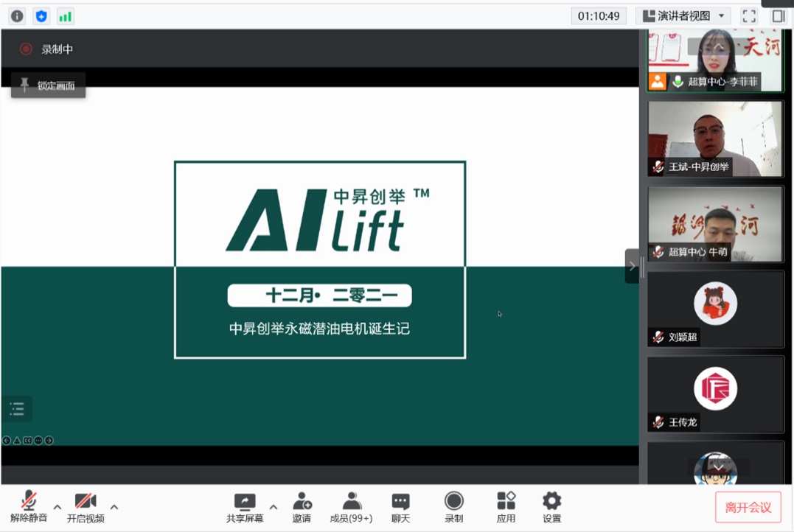Open the 邀请 invite icon
Image resolution: width=794 pixels, height=532 pixels.
click(x=302, y=507)
